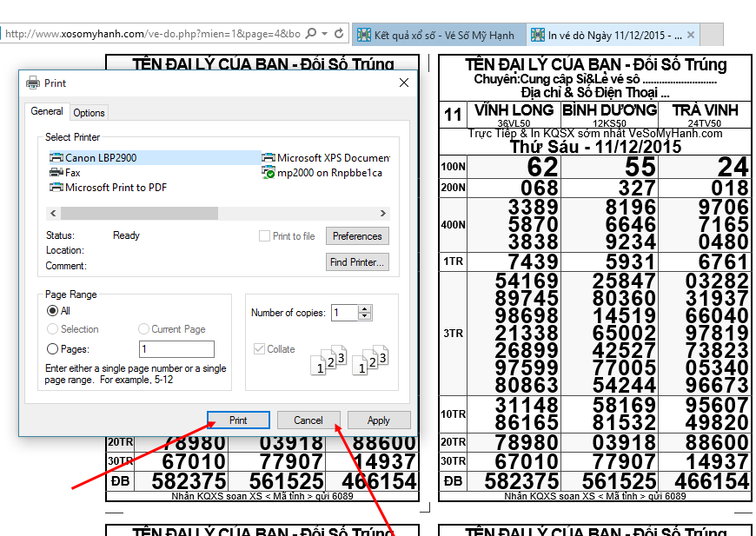Image resolution: width=756 pixels, height=536 pixels.
Task: Click the VĨNH LONG column header
Action: point(514,110)
